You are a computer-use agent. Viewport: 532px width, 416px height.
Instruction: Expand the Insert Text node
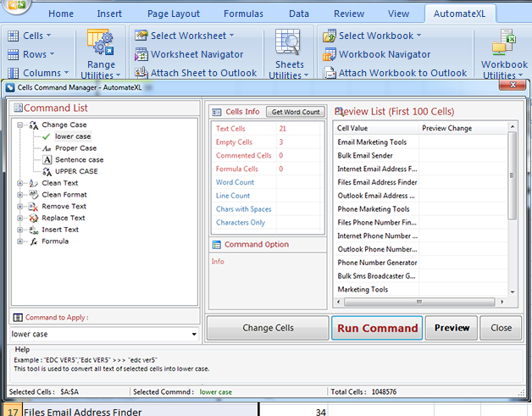click(20, 230)
